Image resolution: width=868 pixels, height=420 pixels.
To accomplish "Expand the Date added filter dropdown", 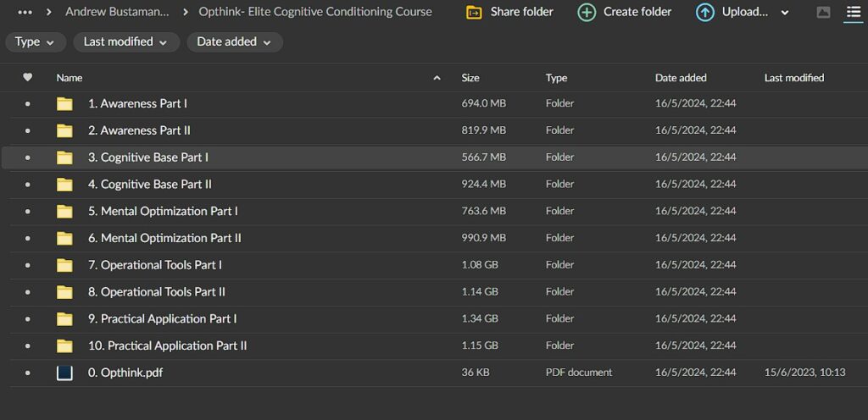I will pyautogui.click(x=234, y=42).
